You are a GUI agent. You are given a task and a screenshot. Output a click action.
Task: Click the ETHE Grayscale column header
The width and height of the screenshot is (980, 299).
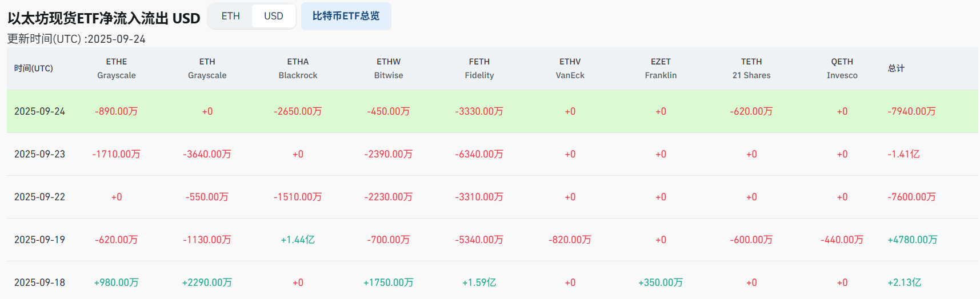(117, 68)
